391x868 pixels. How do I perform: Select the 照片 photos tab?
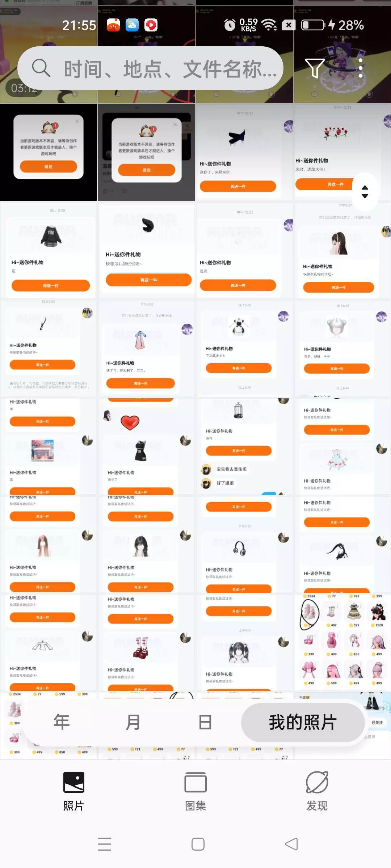[73, 791]
